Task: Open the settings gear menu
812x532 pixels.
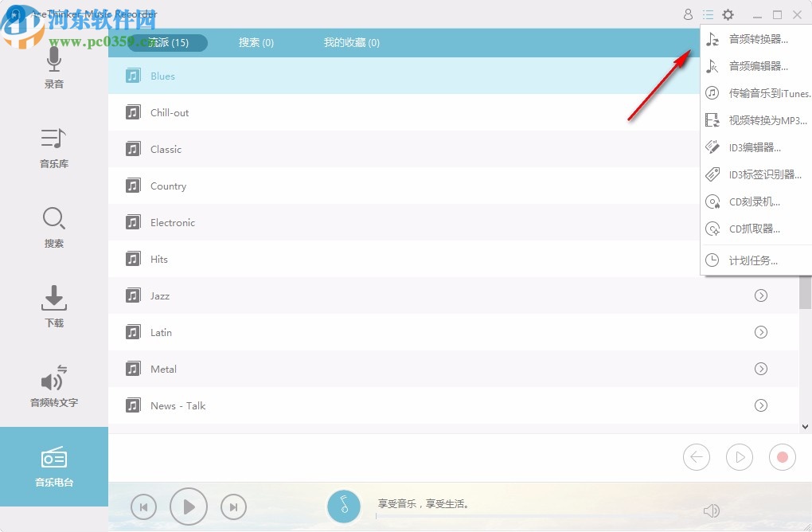Action: pyautogui.click(x=727, y=14)
